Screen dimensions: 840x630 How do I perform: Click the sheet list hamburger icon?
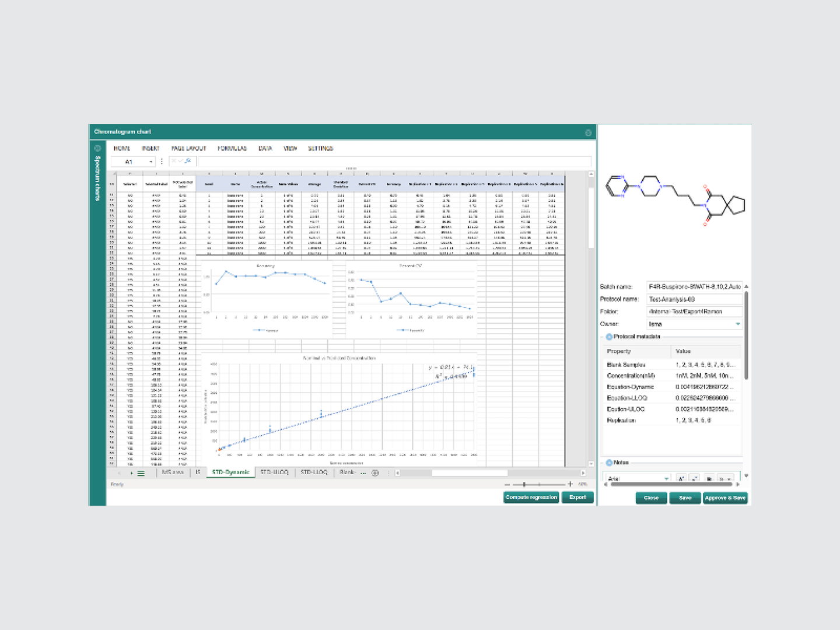click(x=141, y=473)
